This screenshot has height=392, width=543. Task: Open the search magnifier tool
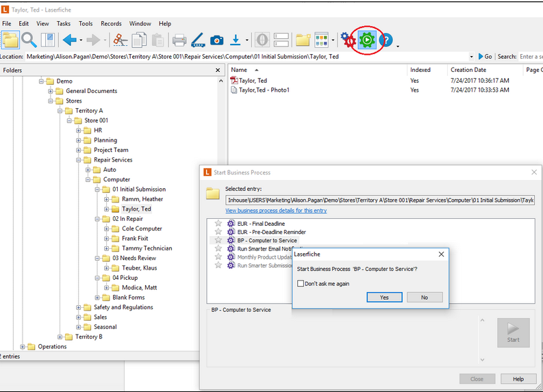click(29, 40)
